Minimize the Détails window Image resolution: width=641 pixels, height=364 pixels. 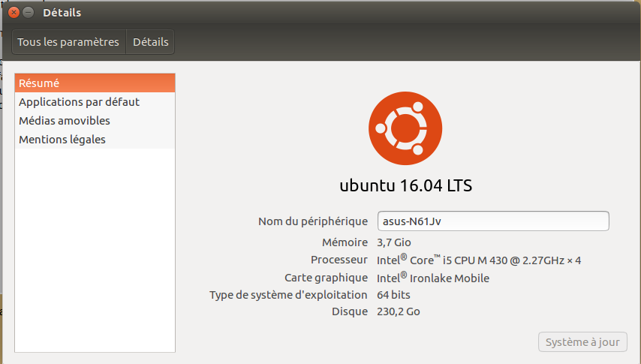click(x=29, y=13)
